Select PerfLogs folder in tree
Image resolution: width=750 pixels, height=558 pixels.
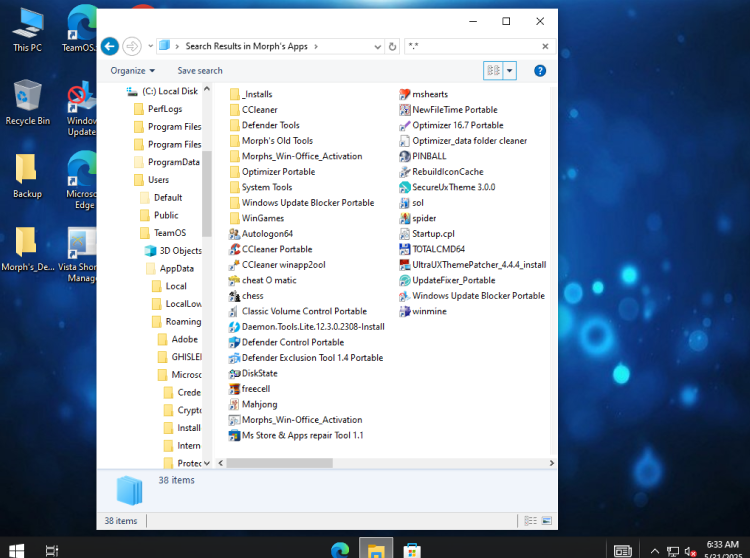point(158,109)
